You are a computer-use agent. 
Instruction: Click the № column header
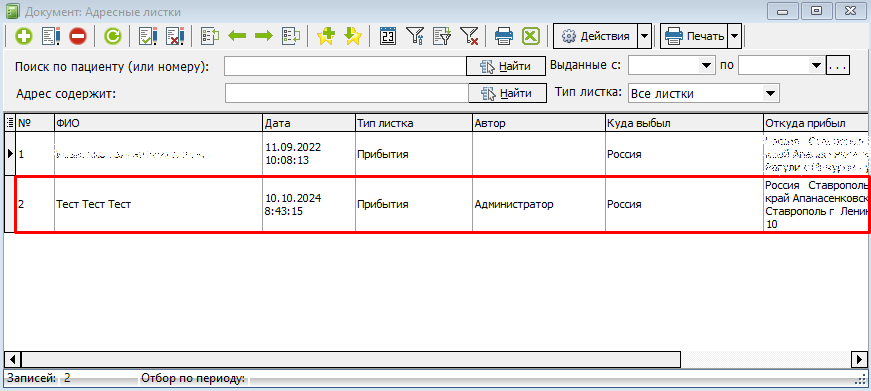click(x=35, y=123)
